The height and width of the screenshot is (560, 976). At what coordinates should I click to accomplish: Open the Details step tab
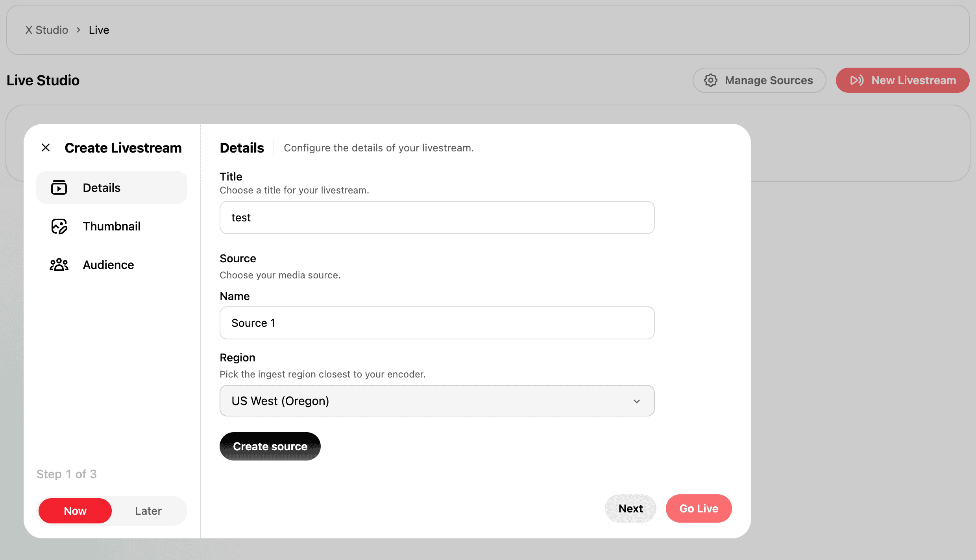112,188
